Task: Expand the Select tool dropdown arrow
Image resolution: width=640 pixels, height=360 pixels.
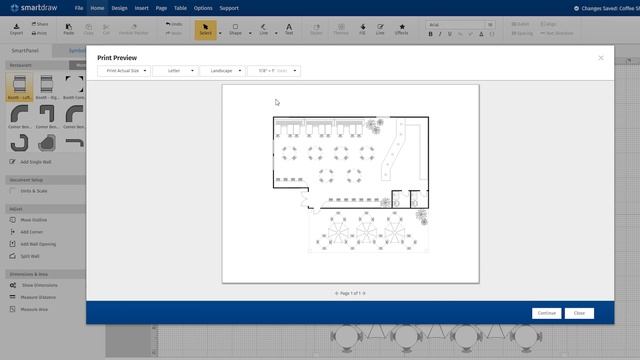Action: tap(220, 33)
